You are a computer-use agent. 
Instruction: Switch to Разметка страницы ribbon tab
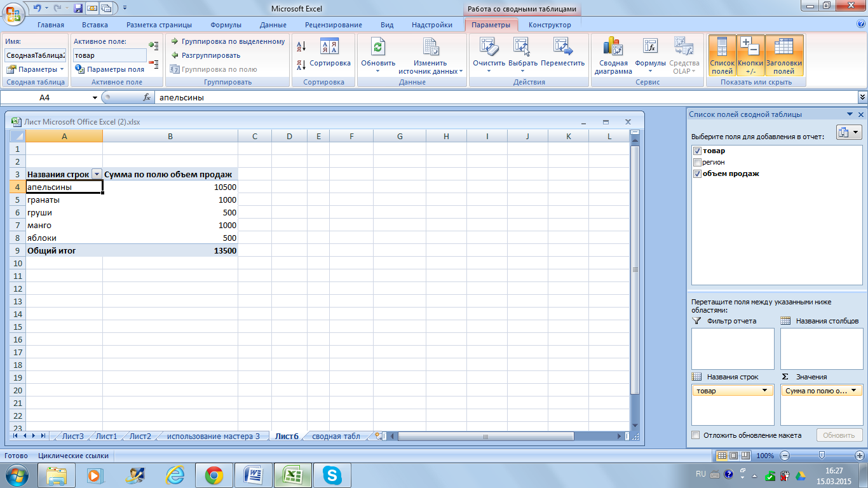[159, 25]
